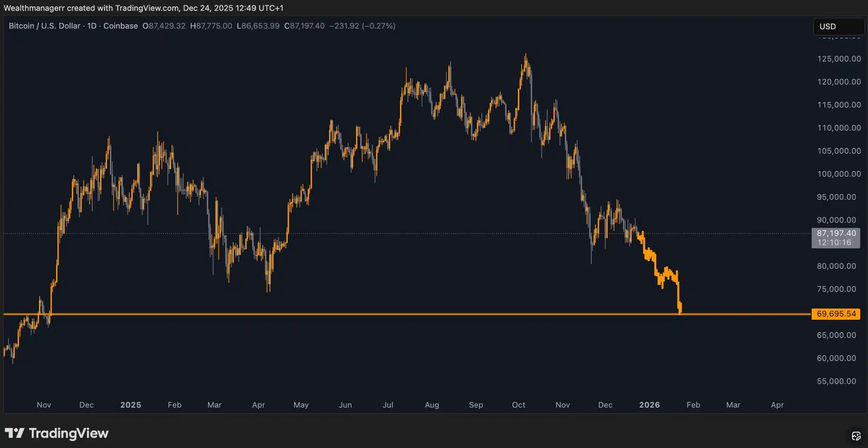Click the 55,000.00 price scale label
The width and height of the screenshot is (868, 448).
tap(836, 381)
